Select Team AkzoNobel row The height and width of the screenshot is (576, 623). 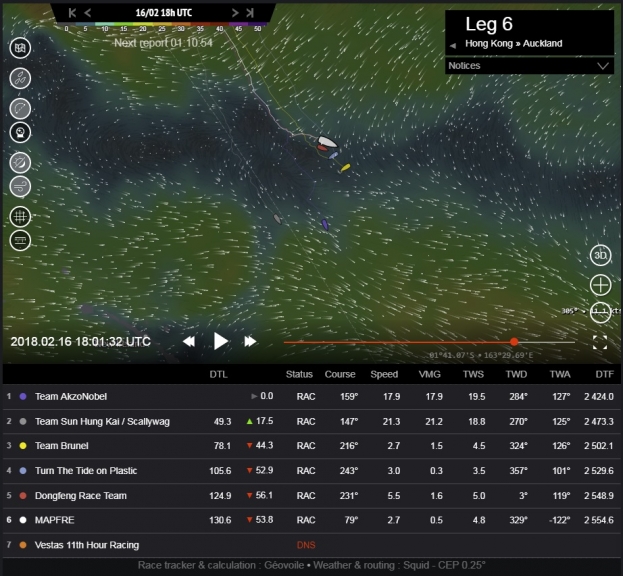point(312,396)
